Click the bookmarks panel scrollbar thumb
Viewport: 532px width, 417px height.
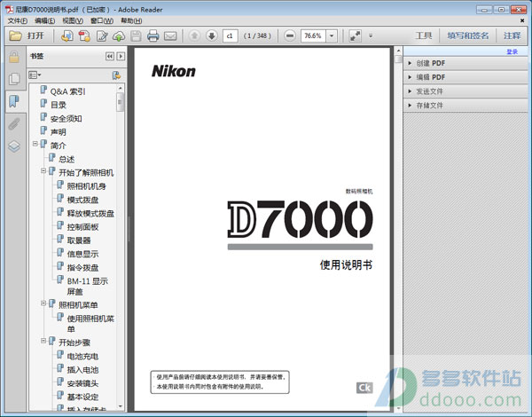point(120,101)
